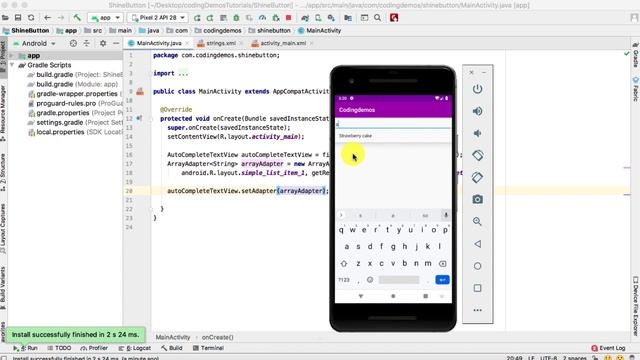This screenshot has width=640, height=360.
Task: Open settings.gradle file
Action: click(75, 122)
